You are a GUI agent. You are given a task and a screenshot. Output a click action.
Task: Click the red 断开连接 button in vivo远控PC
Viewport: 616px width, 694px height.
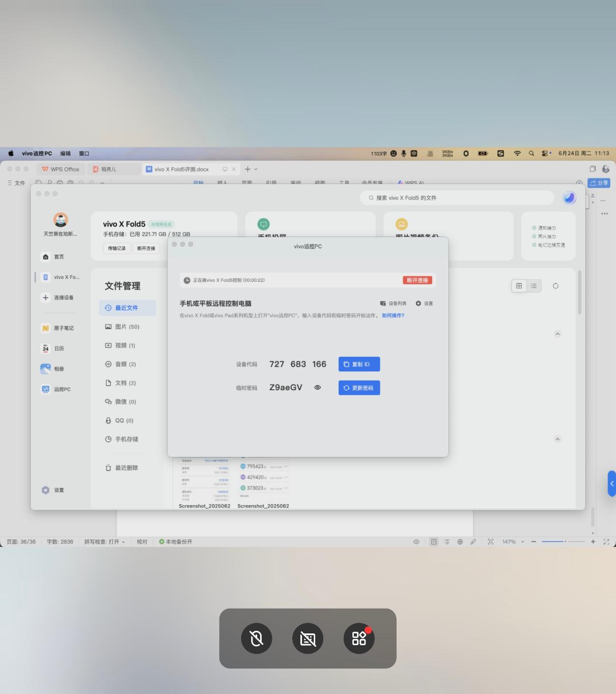pyautogui.click(x=417, y=280)
